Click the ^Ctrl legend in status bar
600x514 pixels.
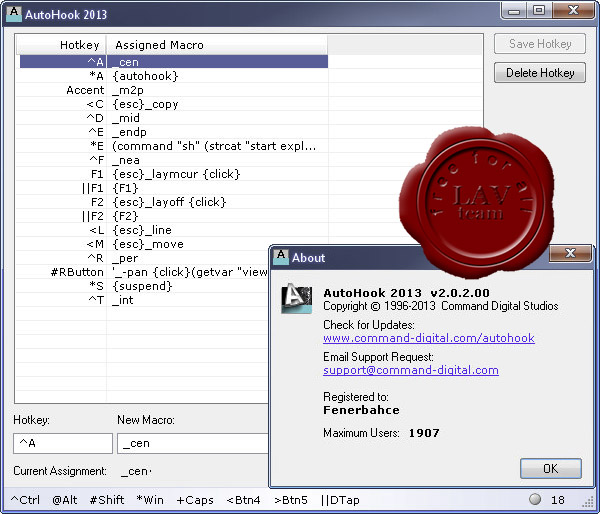point(25,500)
